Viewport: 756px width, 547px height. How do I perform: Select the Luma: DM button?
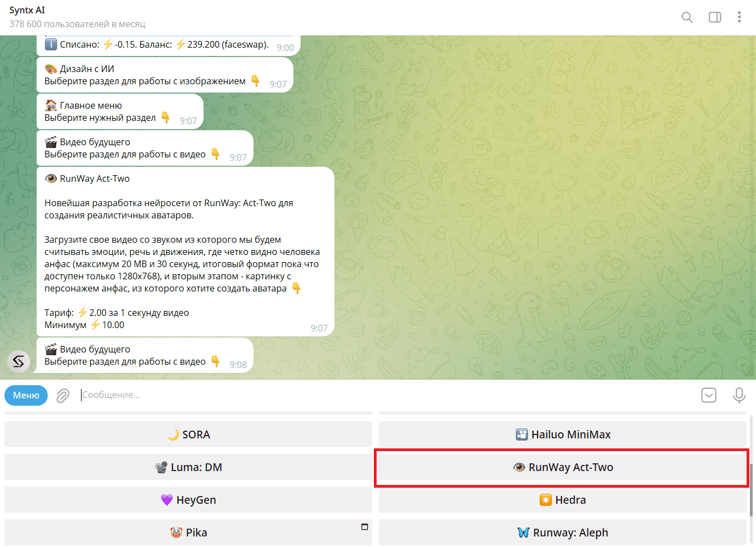click(188, 467)
